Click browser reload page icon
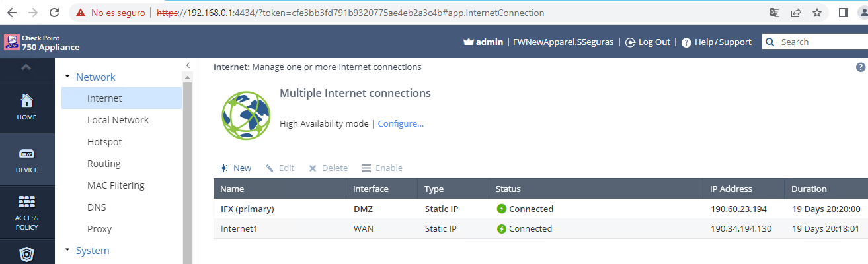Image resolution: width=868 pixels, height=264 pixels. 54,13
